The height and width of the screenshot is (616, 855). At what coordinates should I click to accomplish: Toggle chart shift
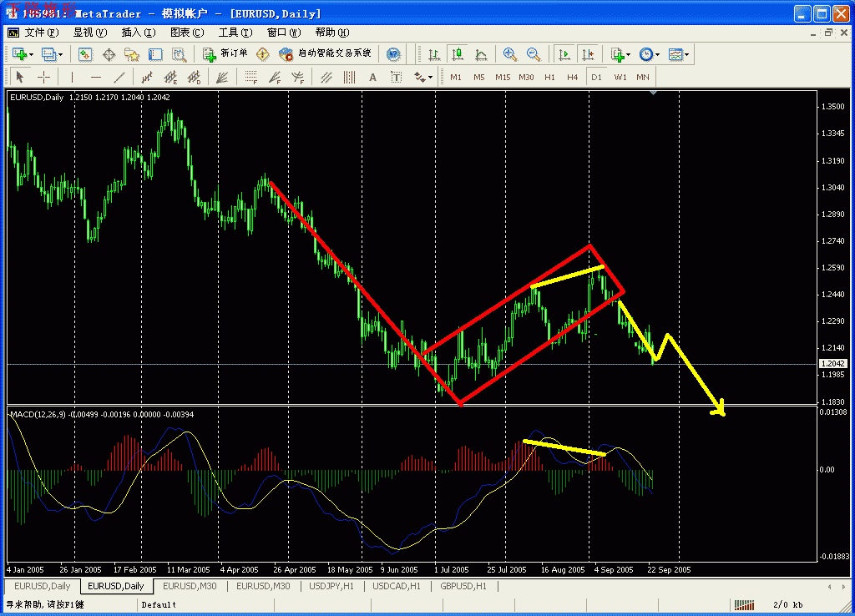pyautogui.click(x=588, y=54)
